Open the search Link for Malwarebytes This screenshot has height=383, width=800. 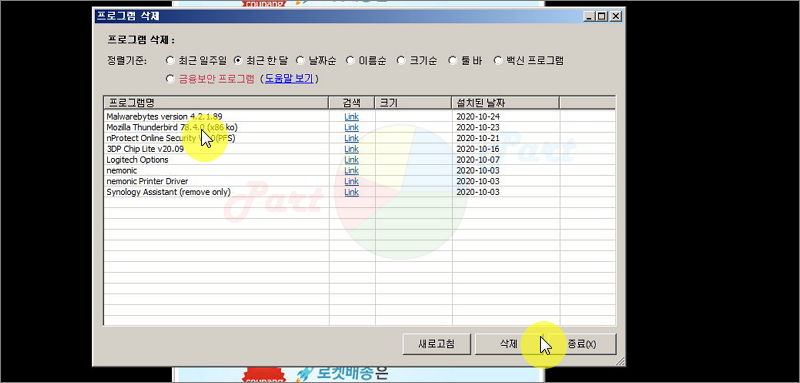click(x=352, y=116)
